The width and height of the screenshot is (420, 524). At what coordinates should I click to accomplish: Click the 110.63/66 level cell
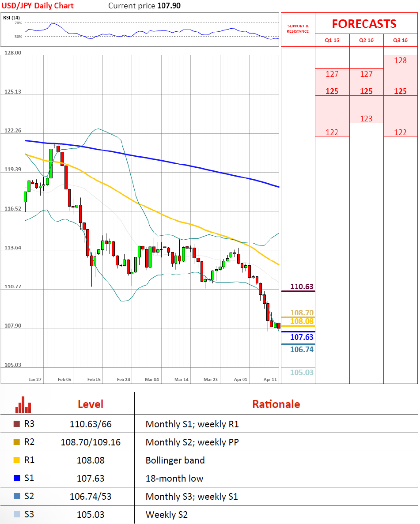(91, 424)
